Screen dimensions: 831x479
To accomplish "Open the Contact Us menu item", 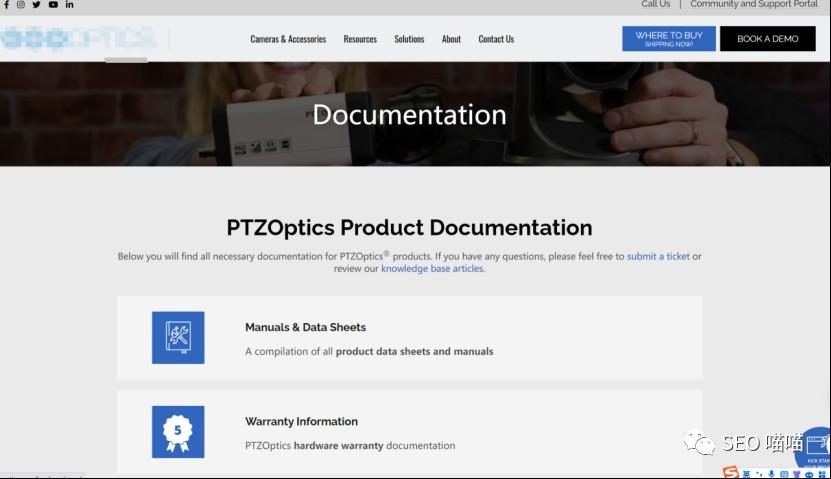I will (496, 39).
